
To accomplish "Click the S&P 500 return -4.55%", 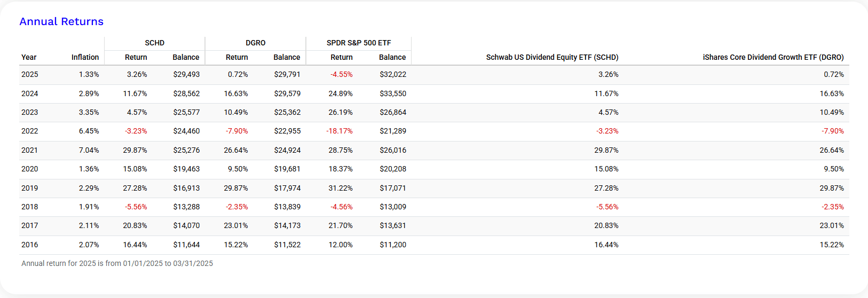I will (x=342, y=74).
